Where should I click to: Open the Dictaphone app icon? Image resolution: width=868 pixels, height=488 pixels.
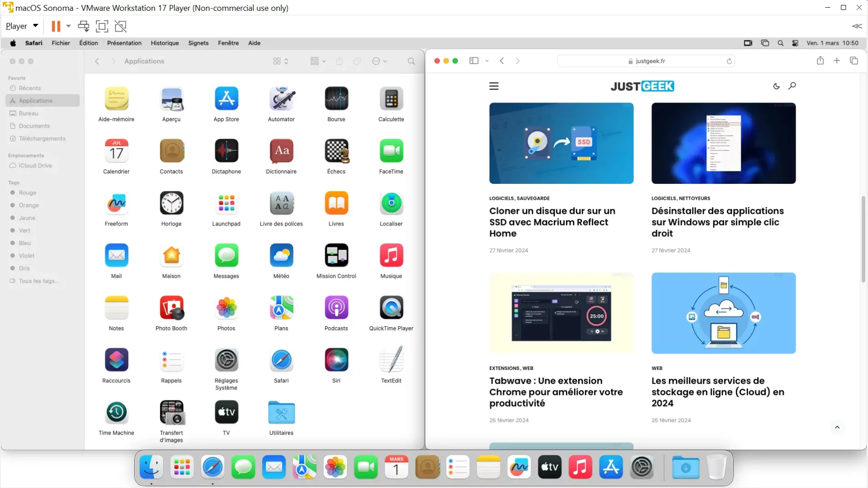[226, 151]
